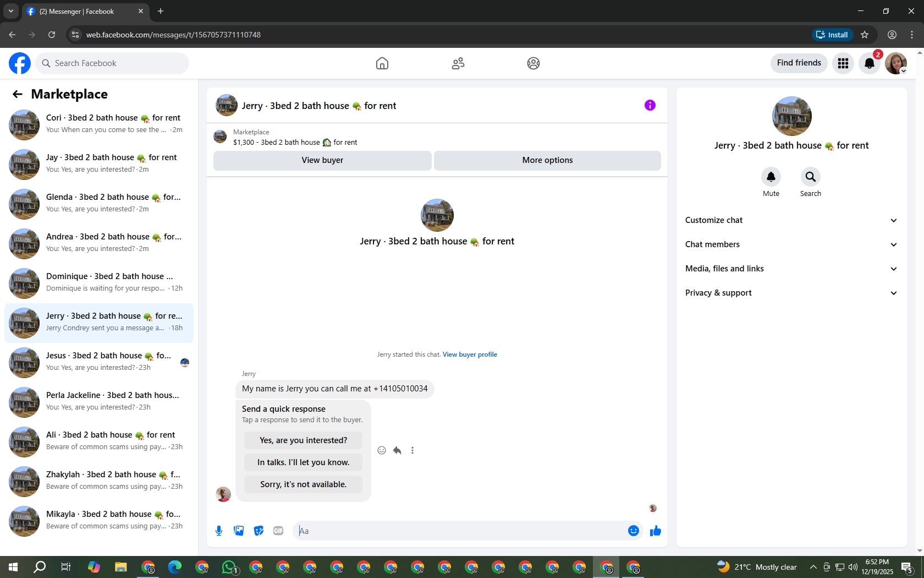
Task: Send a thumbs-up like
Action: [x=656, y=531]
